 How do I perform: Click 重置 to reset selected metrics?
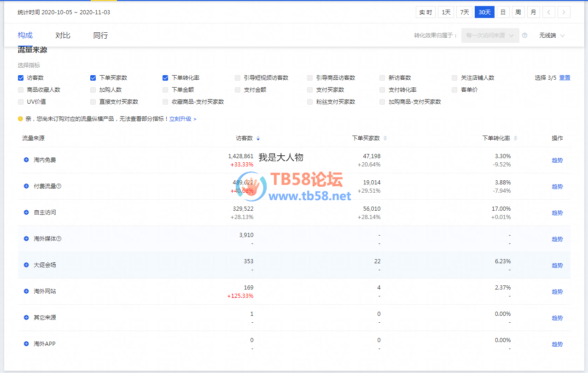tap(565, 78)
